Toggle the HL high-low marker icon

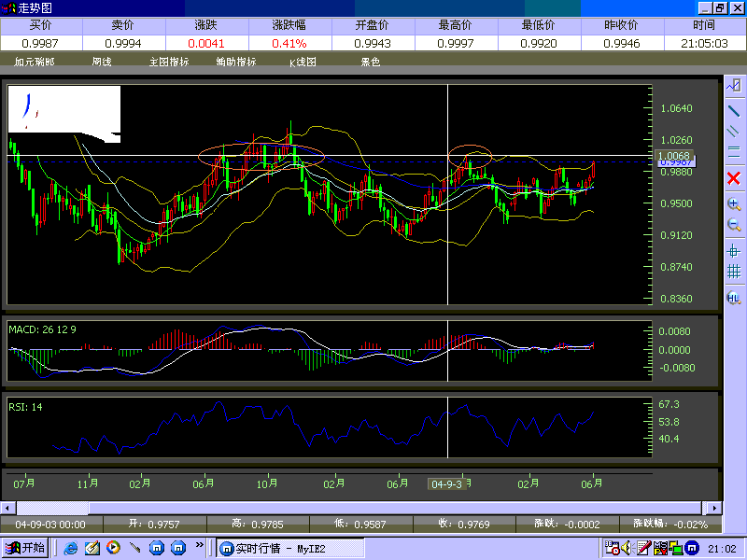coord(734,298)
